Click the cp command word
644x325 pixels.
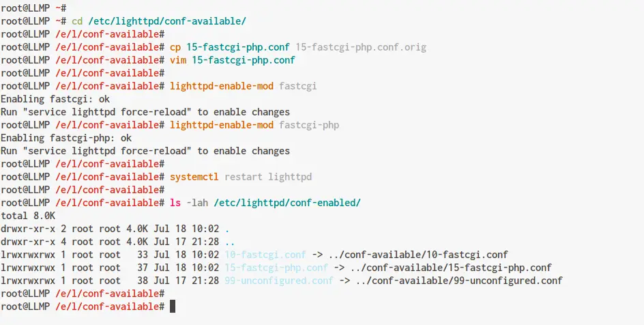click(x=175, y=47)
